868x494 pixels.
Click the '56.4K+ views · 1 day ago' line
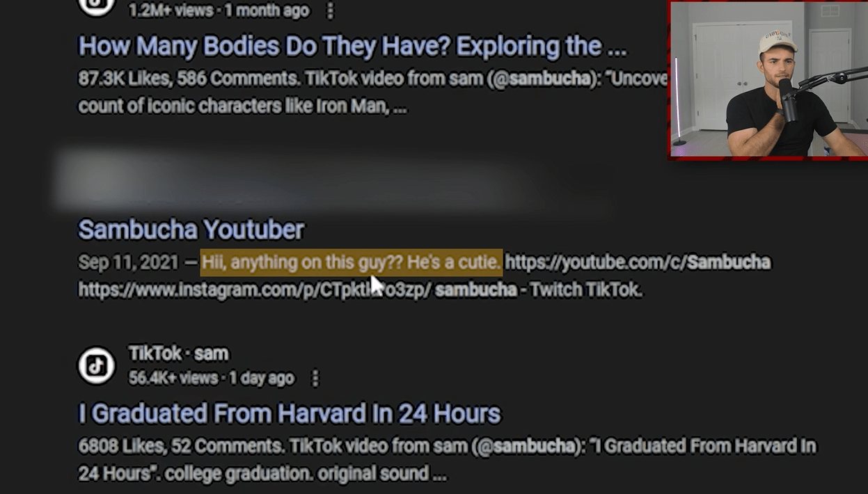pos(212,379)
